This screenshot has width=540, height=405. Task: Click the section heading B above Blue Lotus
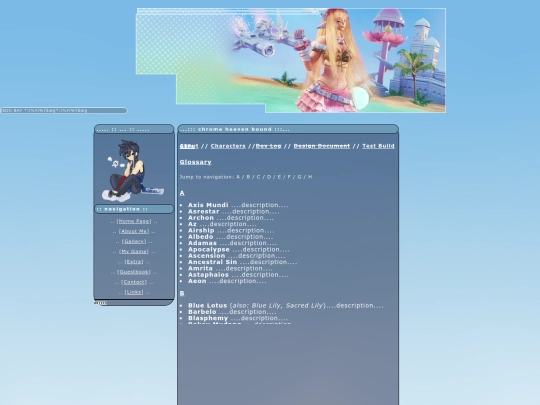[x=182, y=293]
